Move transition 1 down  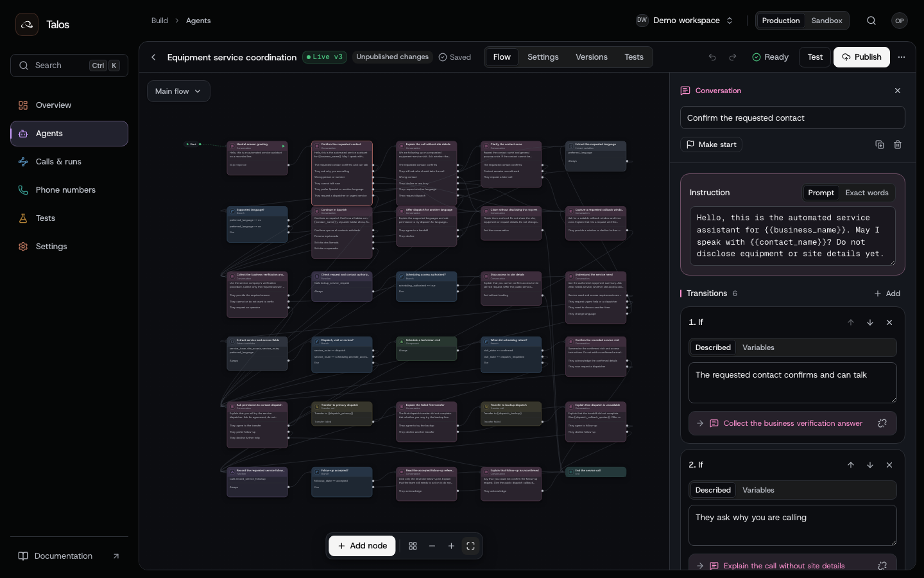[x=870, y=322]
